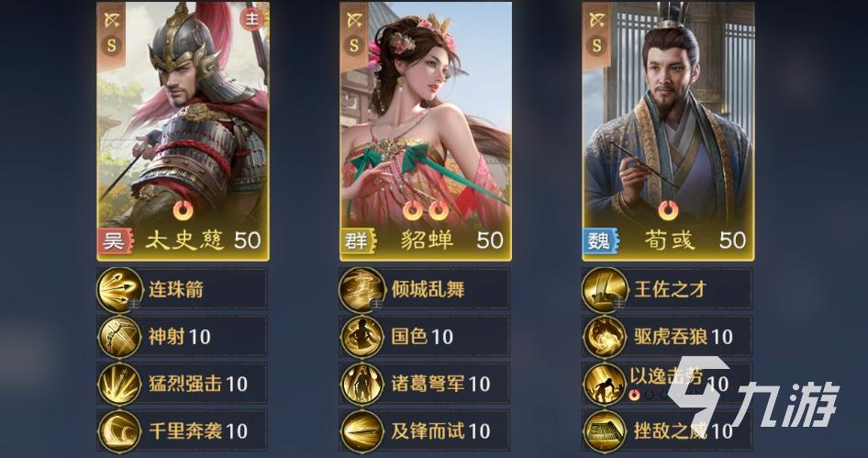Select the 驱虎吞狼 skill icon

pos(605,337)
